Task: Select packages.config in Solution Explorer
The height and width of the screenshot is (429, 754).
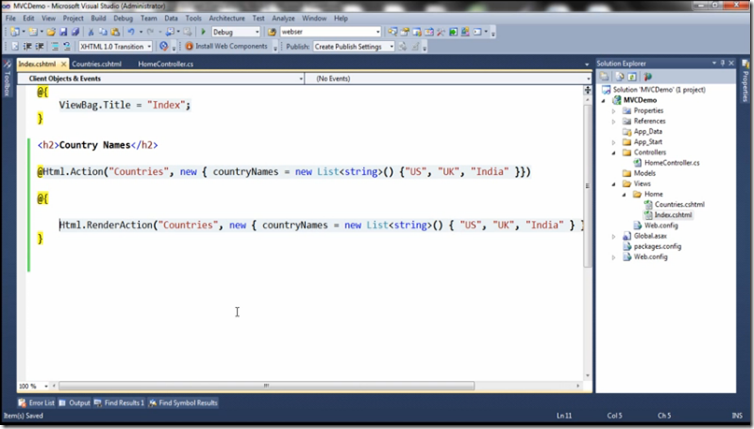Action: tap(657, 246)
